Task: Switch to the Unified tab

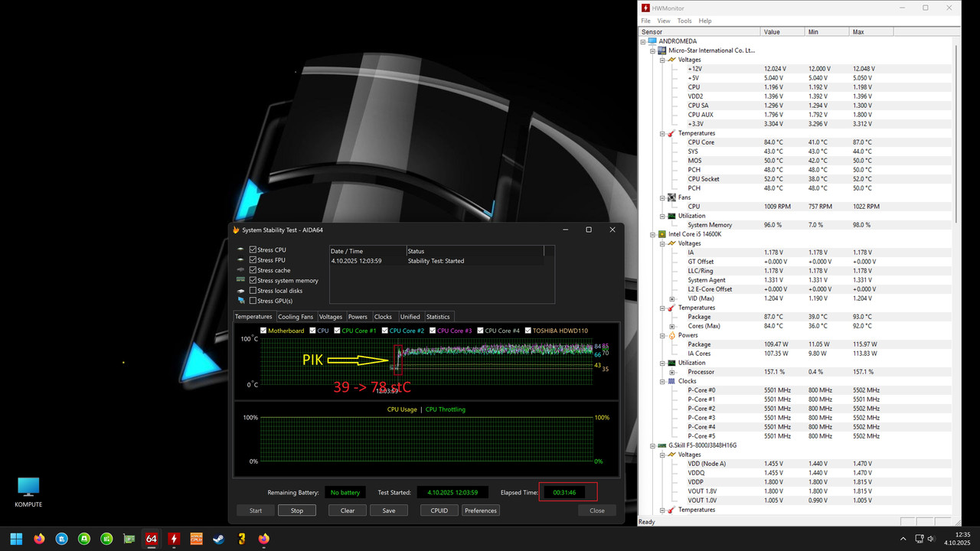Action: point(410,317)
